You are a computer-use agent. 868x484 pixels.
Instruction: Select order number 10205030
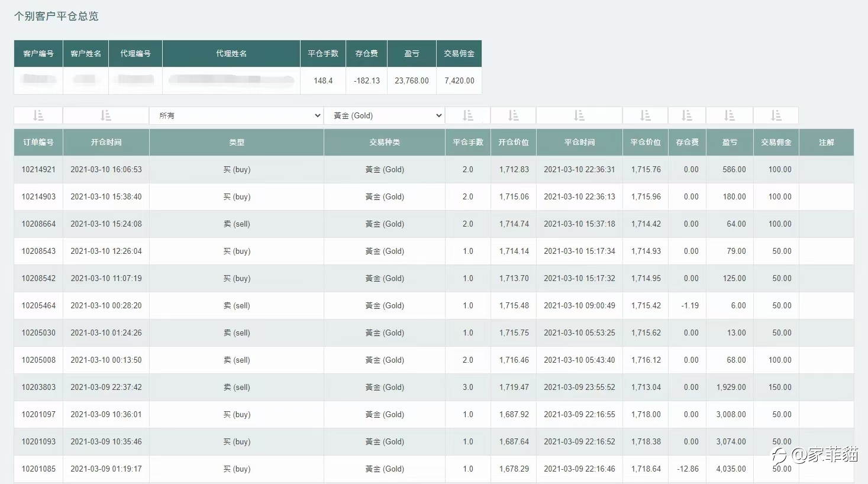(38, 333)
